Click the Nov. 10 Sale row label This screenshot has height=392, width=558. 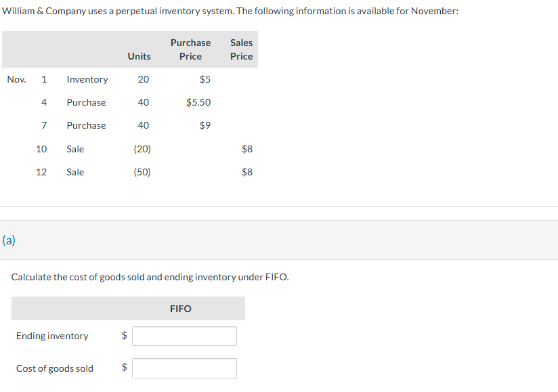tap(75, 149)
